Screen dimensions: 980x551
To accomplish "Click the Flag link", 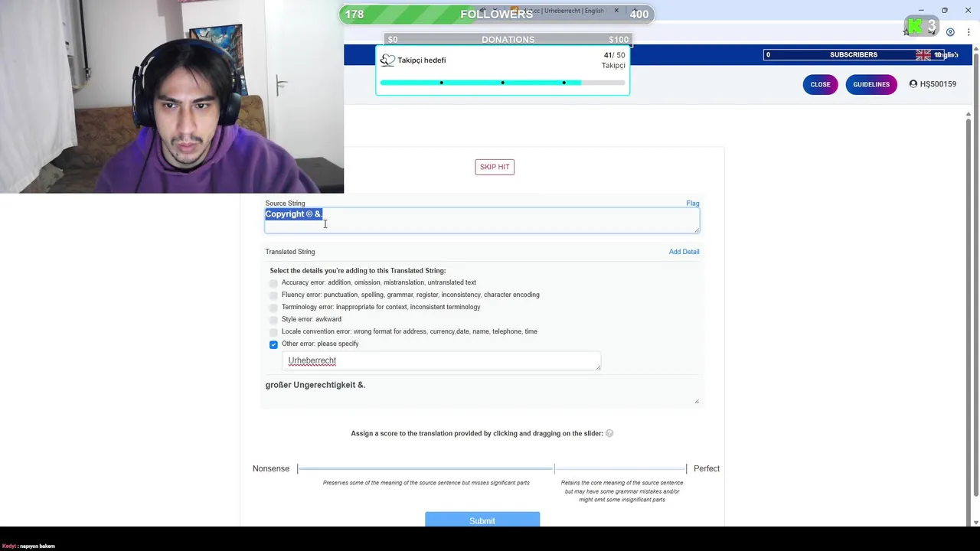I will pyautogui.click(x=693, y=204).
